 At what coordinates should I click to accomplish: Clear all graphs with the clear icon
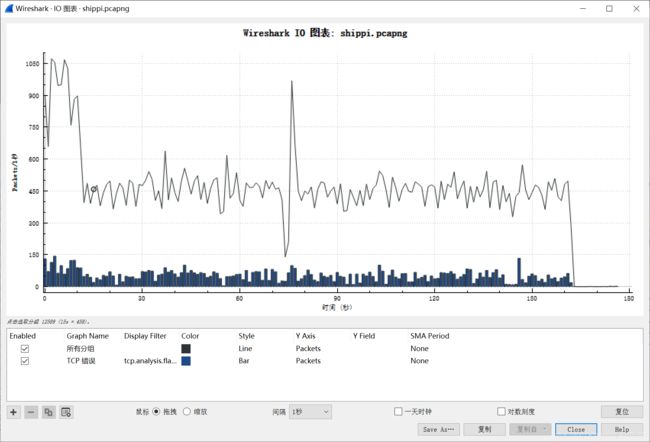click(66, 412)
